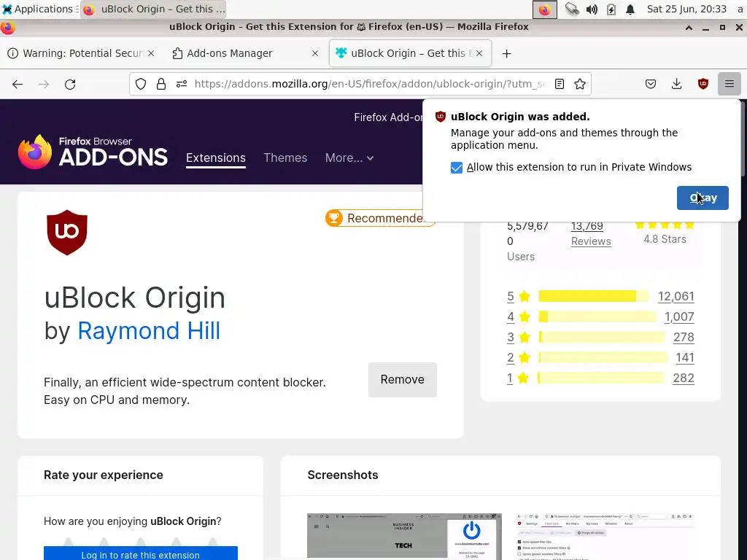Click the power manager battery icon
Screen dimensions: 747x560
(x=611, y=9)
